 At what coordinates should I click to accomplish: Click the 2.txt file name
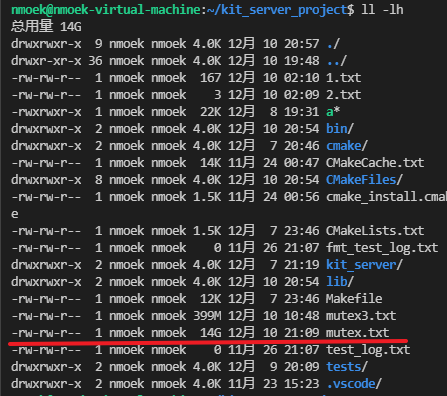343,95
